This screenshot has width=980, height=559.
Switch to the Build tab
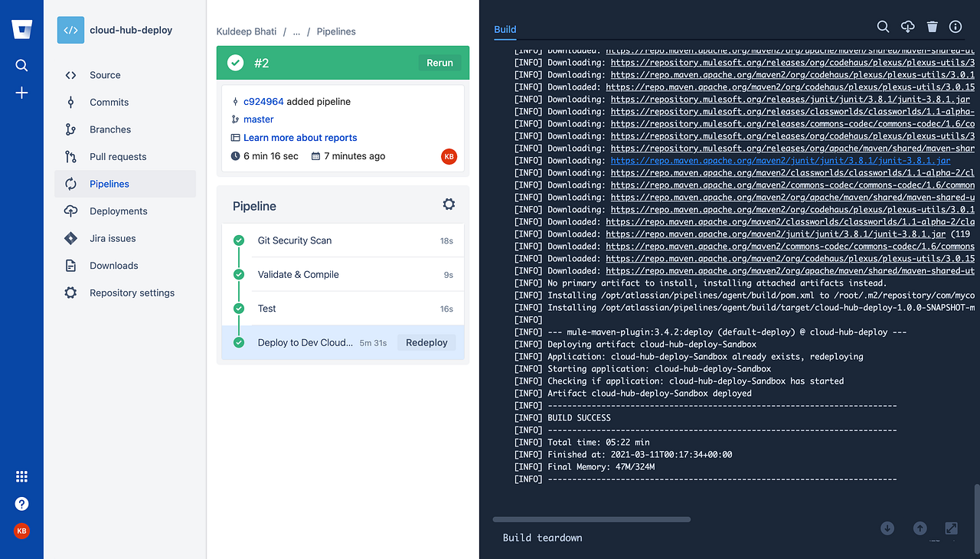(505, 29)
